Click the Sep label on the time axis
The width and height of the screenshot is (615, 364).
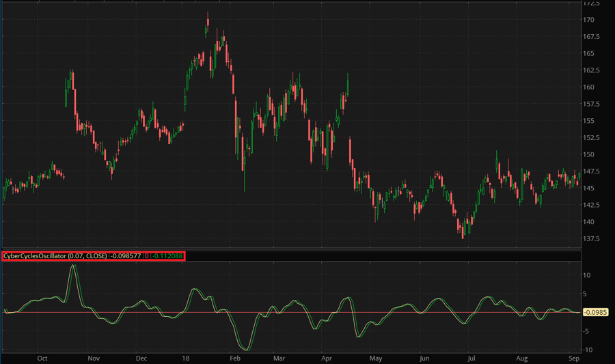point(574,357)
